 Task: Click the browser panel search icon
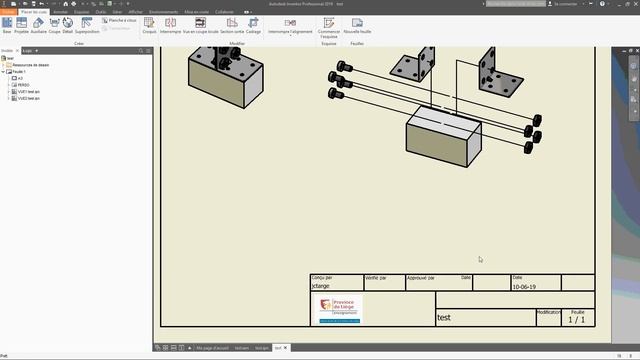[x=141, y=51]
